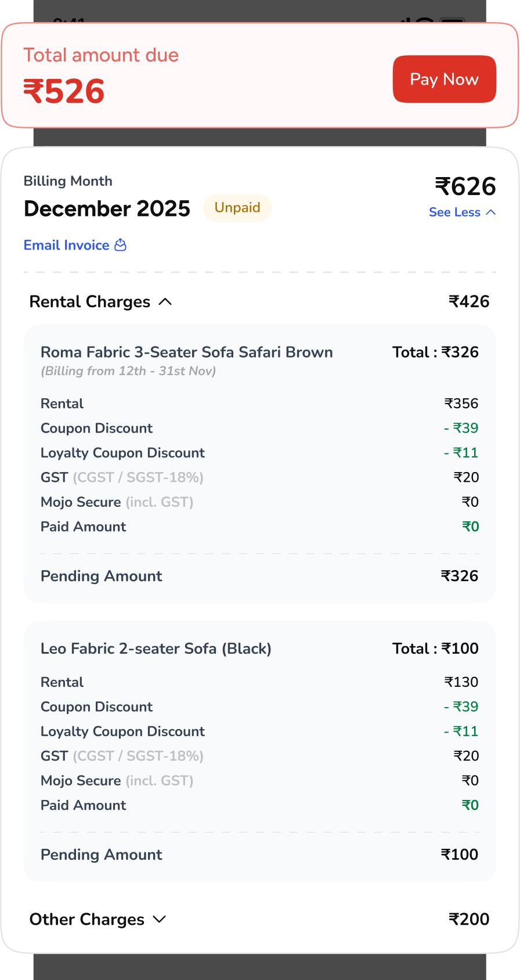Click the ₹626 billing month total
Viewport: 520px width, 980px height.
coord(465,187)
